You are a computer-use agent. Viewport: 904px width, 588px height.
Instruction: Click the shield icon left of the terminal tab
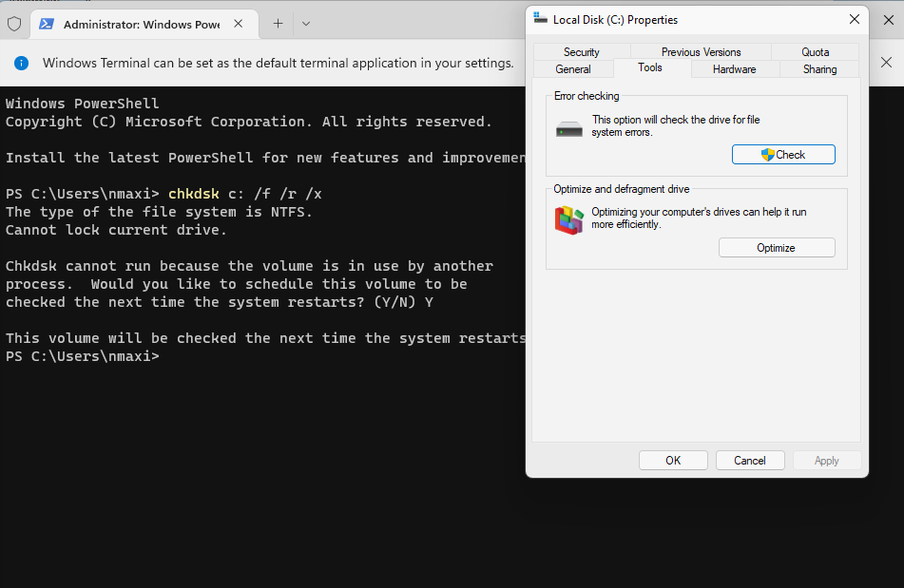pyautogui.click(x=14, y=24)
